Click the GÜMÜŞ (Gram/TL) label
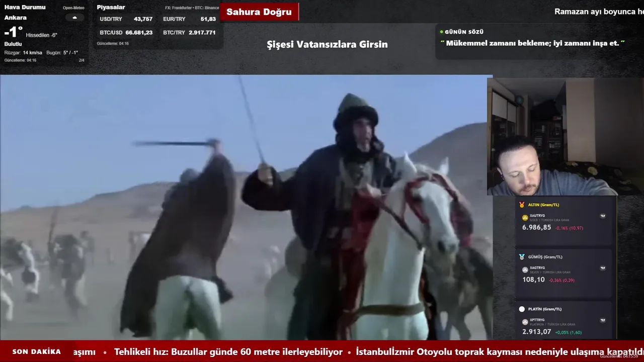The image size is (644, 362). (545, 257)
